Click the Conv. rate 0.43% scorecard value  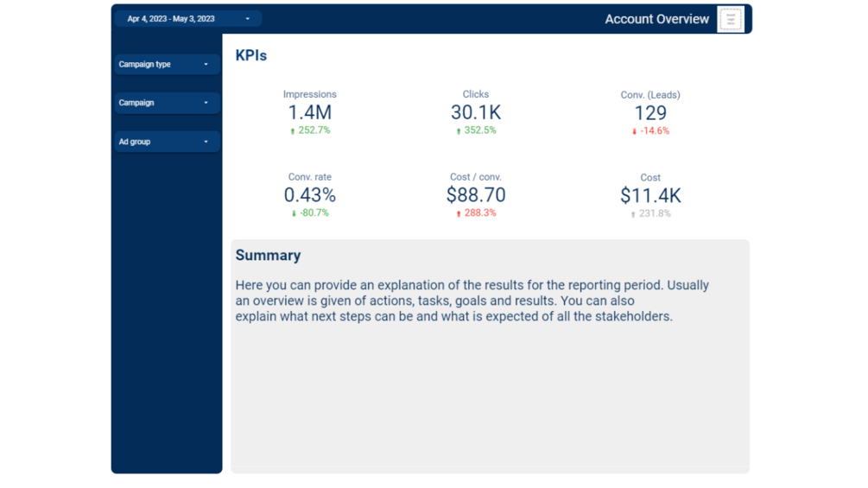click(x=310, y=195)
